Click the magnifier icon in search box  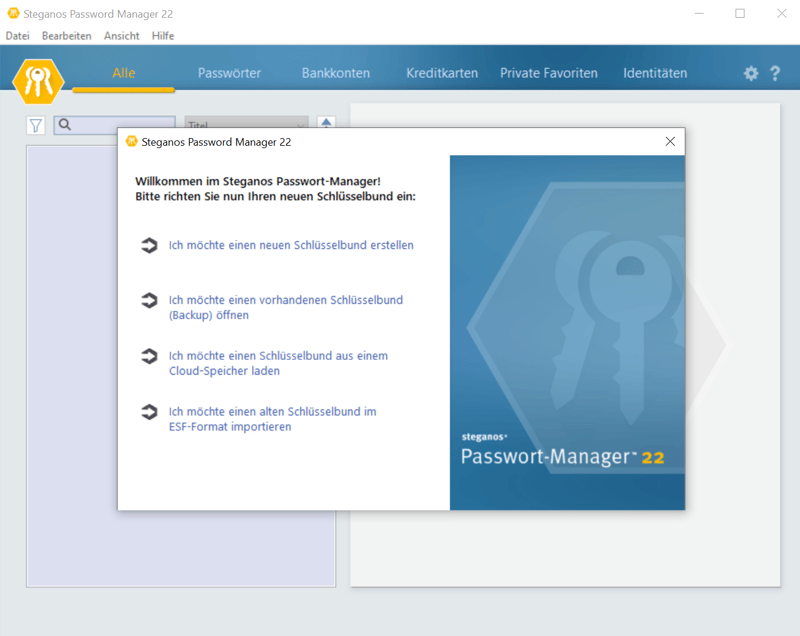point(65,125)
